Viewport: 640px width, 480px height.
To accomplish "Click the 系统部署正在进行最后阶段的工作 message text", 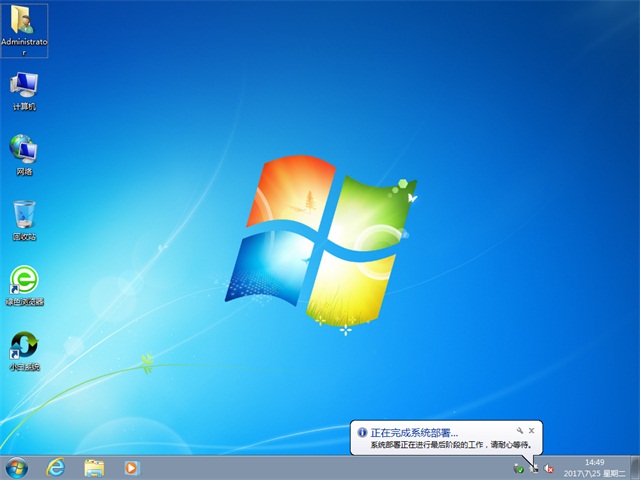I will 451,445.
